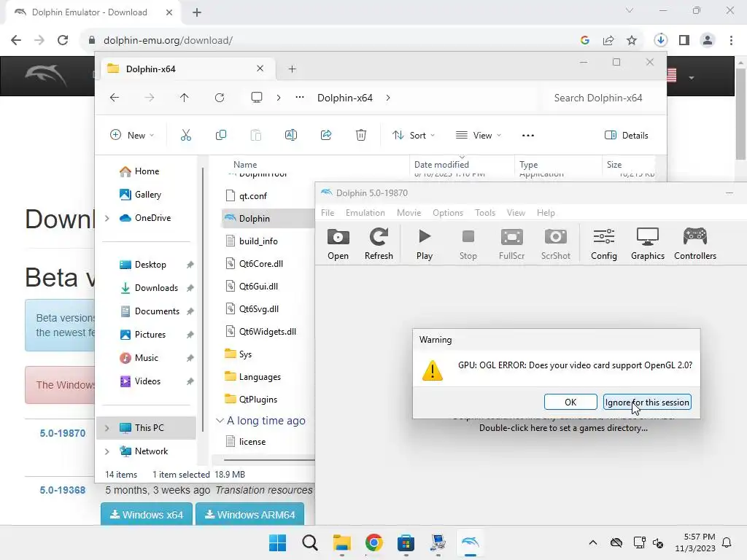This screenshot has height=560, width=747.
Task: Go back in File Explorer
Action: pos(115,98)
